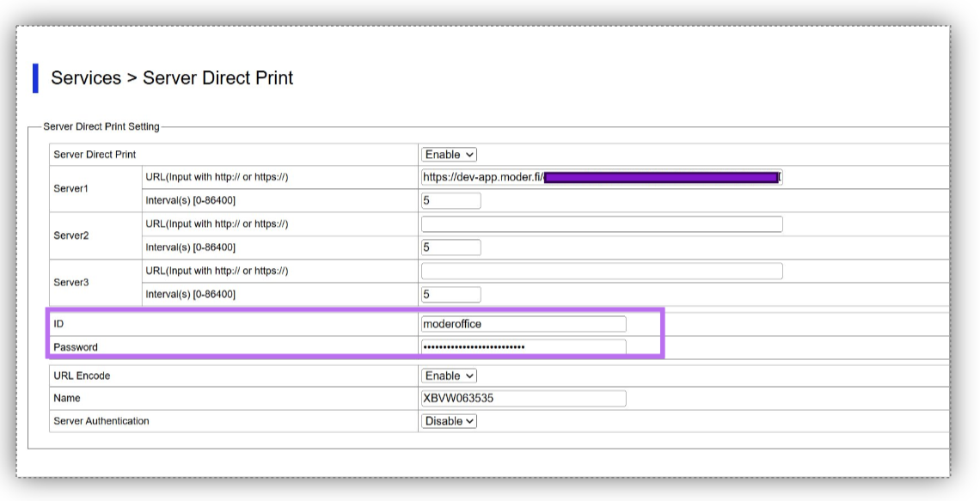Click the Server1 Interval(s) [0-86400] label
Viewport: 980px width, 501px height.
coord(191,200)
